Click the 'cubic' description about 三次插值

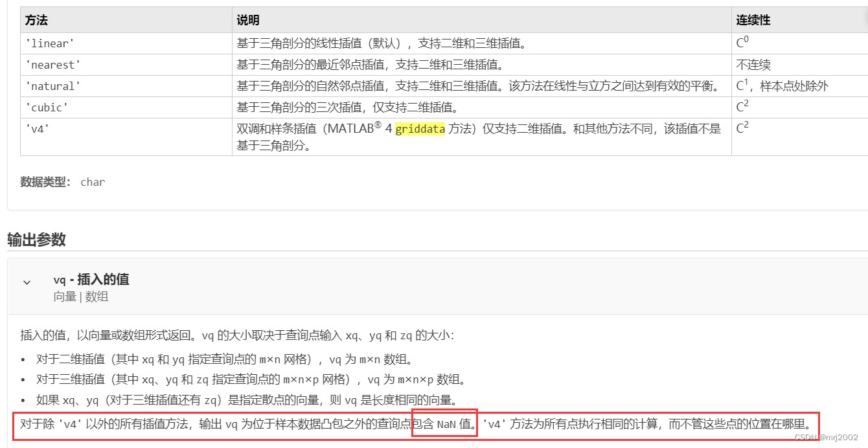(347, 107)
